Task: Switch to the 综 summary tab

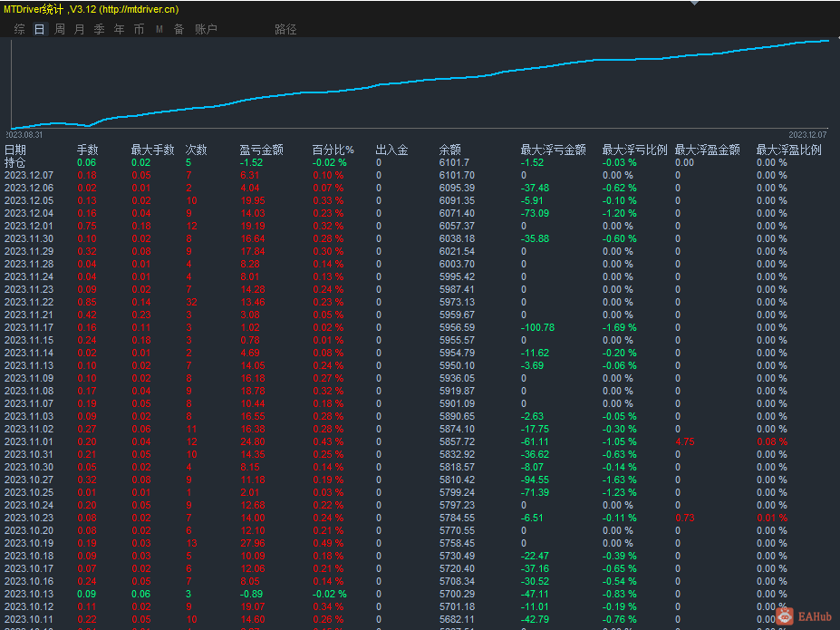Action: click(19, 29)
